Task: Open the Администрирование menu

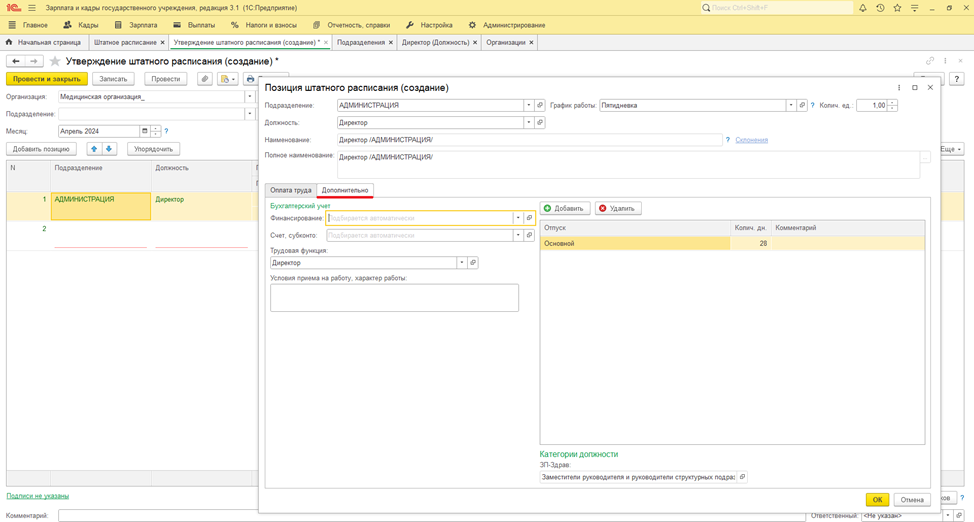Action: click(x=507, y=25)
